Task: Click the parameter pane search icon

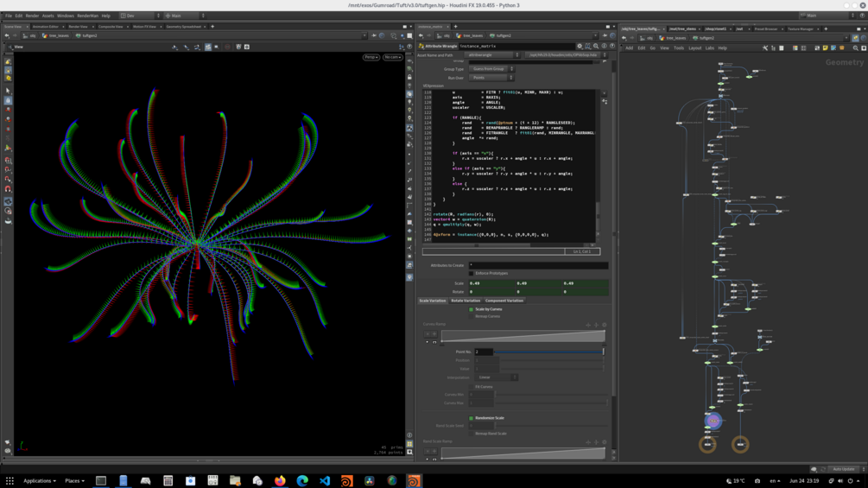Action: (x=596, y=46)
